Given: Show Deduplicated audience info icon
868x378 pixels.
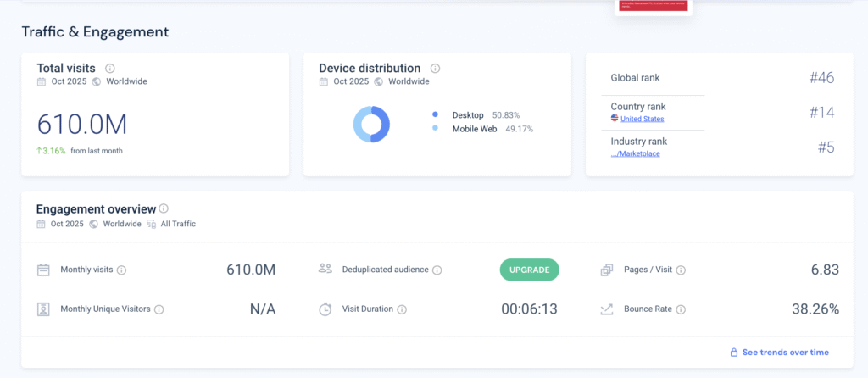Looking at the screenshot, I should point(437,270).
